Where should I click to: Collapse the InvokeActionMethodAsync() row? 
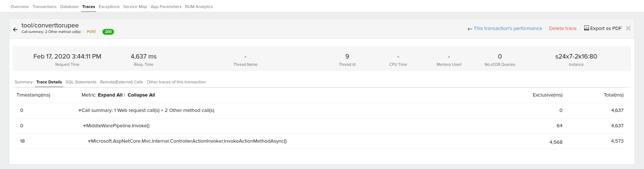pos(89,141)
